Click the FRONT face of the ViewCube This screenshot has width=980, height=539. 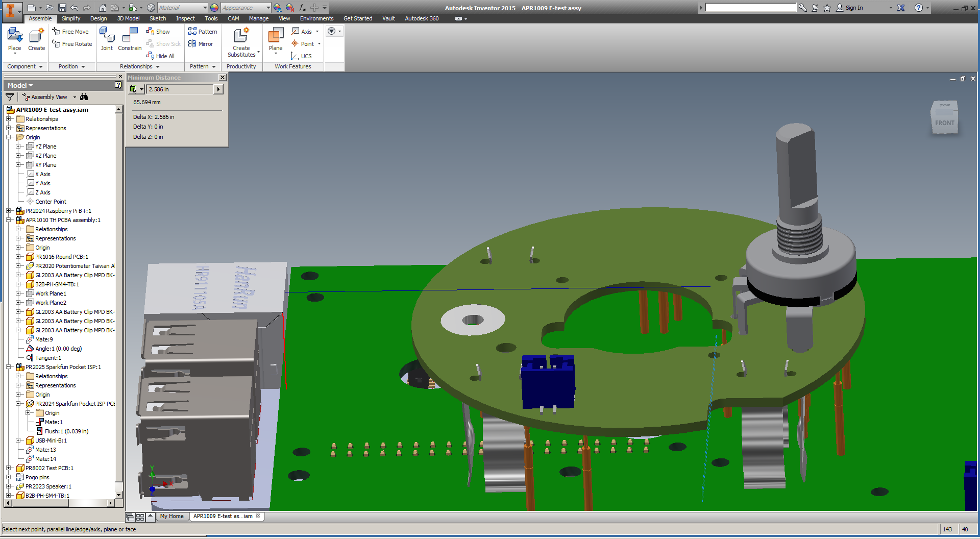(944, 123)
